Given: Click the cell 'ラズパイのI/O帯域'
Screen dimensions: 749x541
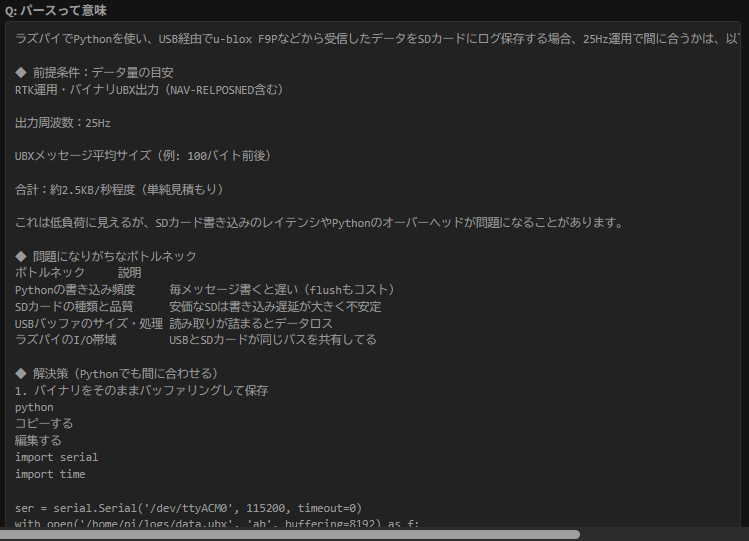Looking at the screenshot, I should pyautogui.click(x=65, y=340).
